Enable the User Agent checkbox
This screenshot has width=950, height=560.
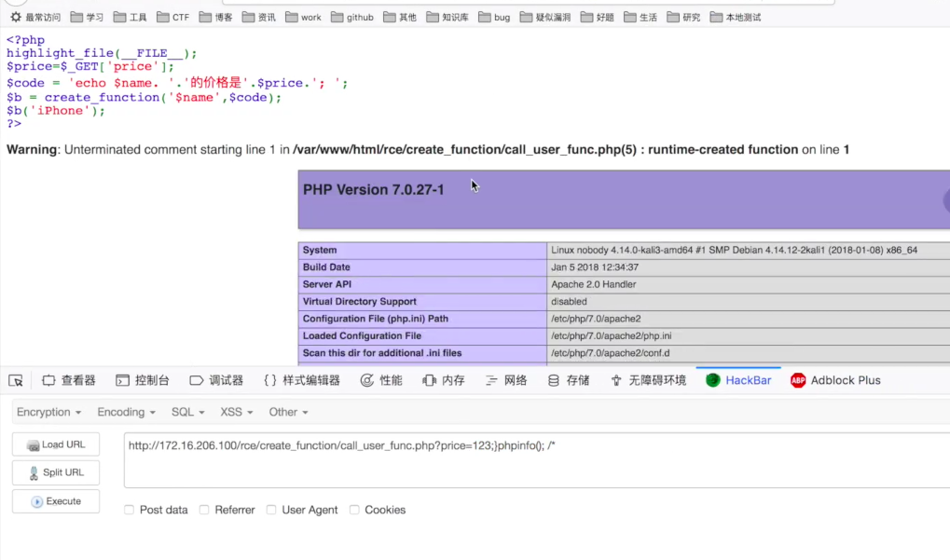click(x=271, y=510)
